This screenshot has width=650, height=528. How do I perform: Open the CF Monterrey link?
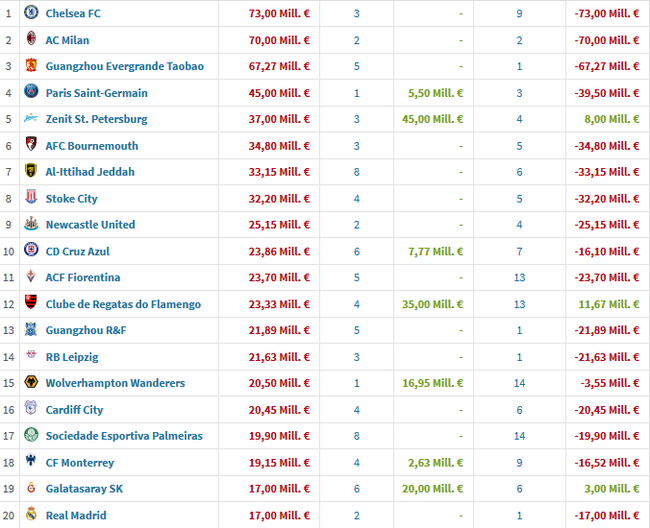80,463
